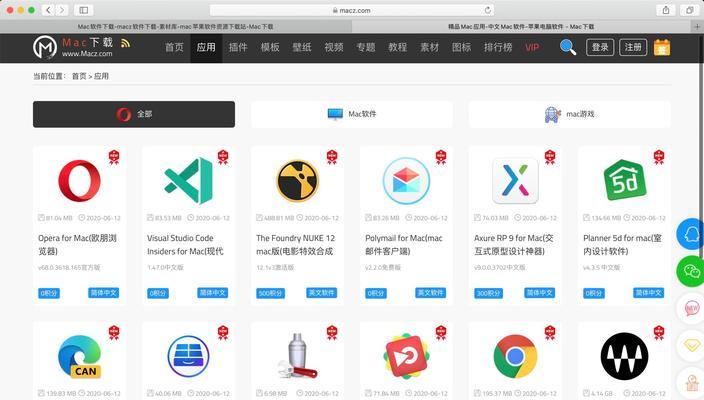Open the Axure RP 9 icon

point(515,181)
